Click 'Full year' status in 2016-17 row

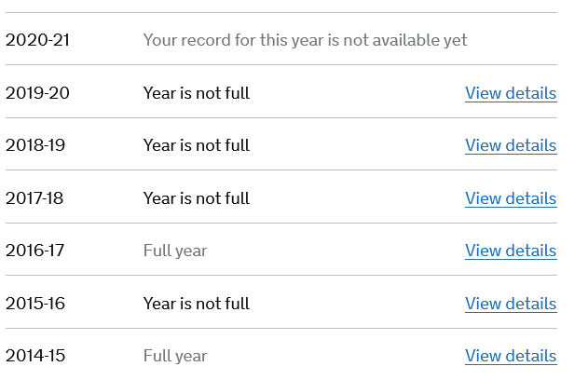point(175,251)
